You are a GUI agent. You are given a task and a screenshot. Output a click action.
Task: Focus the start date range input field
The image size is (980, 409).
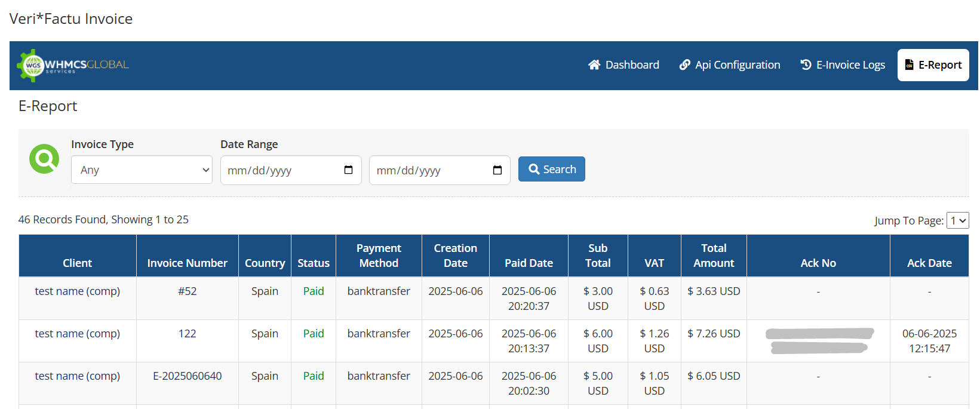(x=281, y=171)
